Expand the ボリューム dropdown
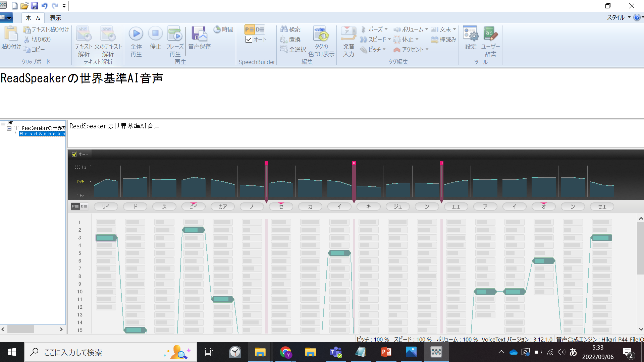Screen dimensions: 644x362 426,29
